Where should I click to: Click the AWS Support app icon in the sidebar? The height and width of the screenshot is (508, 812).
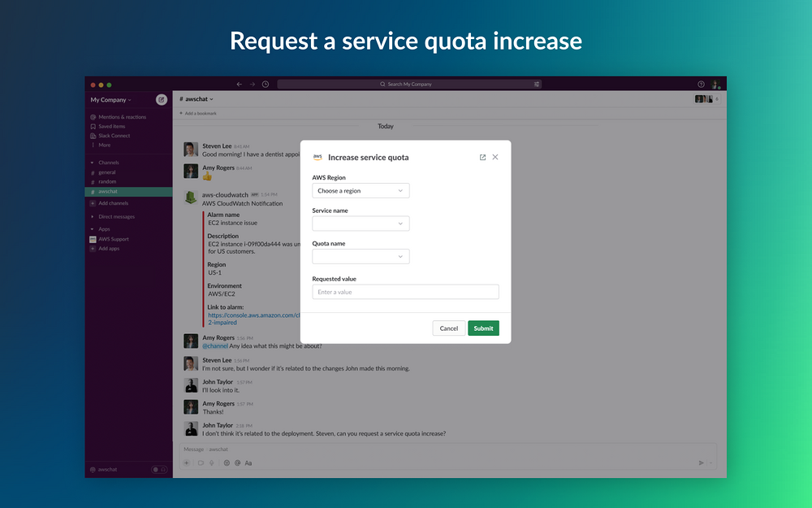point(93,239)
